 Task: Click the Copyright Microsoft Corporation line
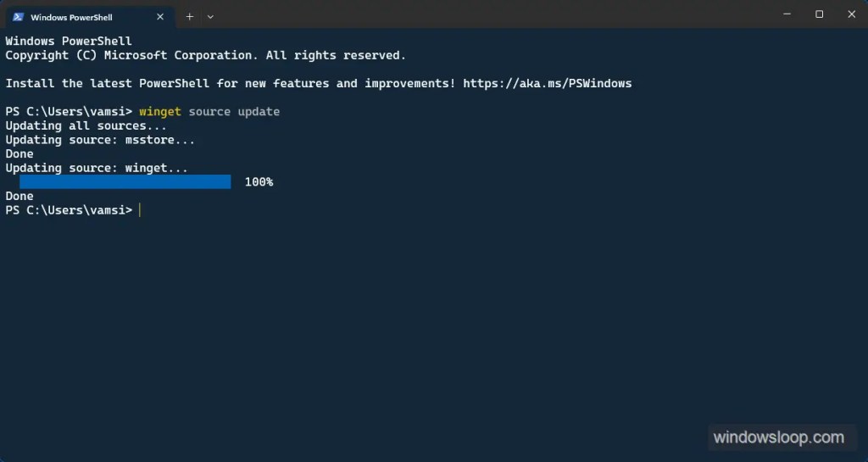205,55
